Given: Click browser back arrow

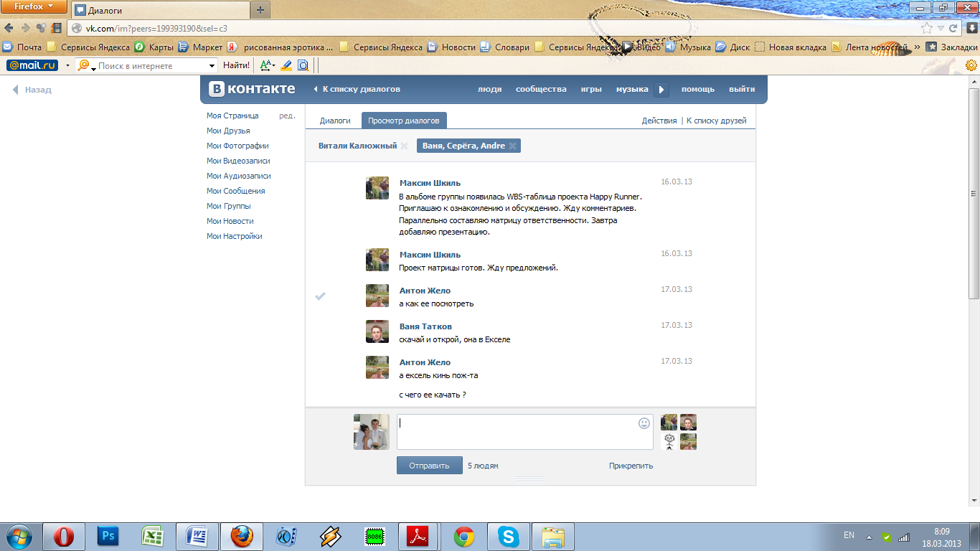Looking at the screenshot, I should coord(9,28).
